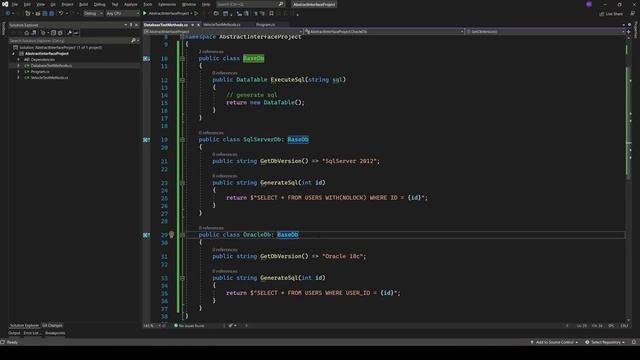Image resolution: width=640 pixels, height=360 pixels.
Task: Click No issues found status indicator
Action: [189, 326]
